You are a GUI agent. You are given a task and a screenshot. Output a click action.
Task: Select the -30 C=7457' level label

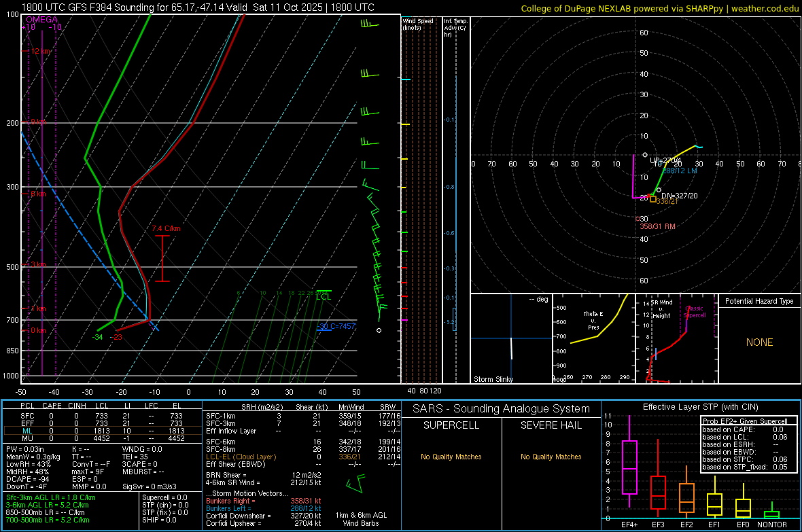[x=336, y=326]
